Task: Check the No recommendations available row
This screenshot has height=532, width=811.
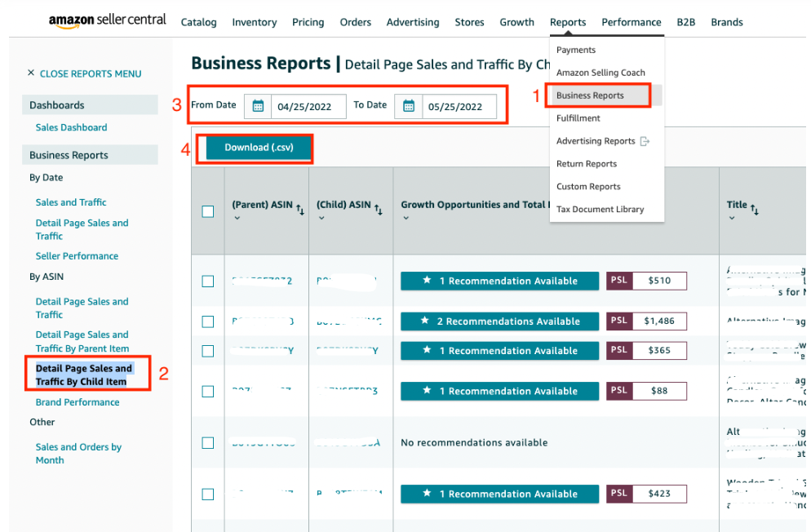Action: 208,443
